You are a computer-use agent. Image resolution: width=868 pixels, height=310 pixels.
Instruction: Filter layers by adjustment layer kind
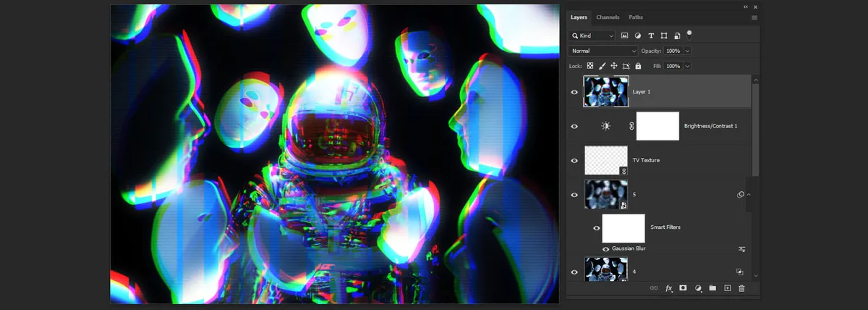[637, 35]
